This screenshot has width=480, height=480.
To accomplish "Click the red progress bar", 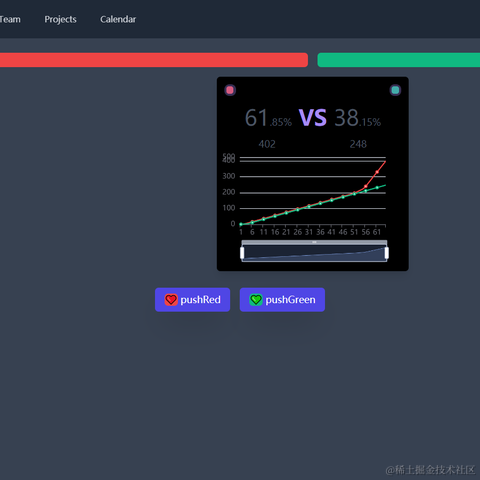I will pyautogui.click(x=154, y=60).
